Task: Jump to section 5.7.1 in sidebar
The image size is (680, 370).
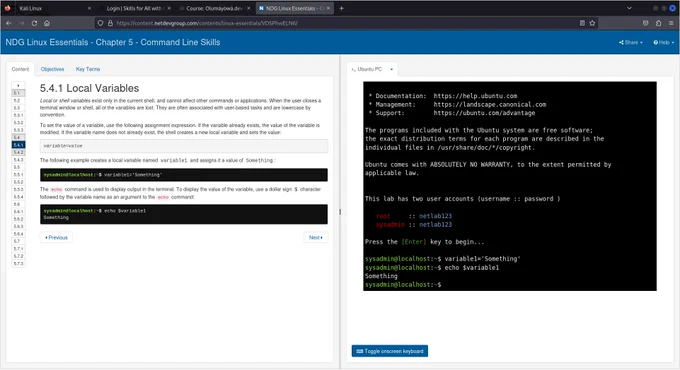Action: coord(18,249)
